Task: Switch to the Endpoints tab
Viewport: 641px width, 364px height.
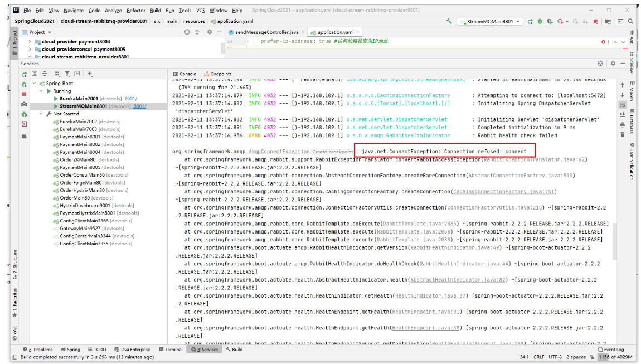Action: point(218,74)
